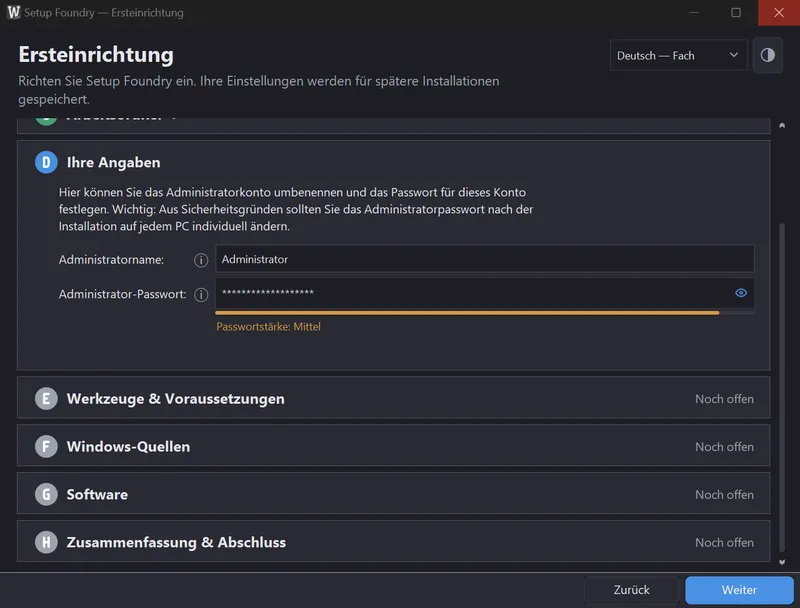Click the Passwortstärke: Mittel text
Screen dimensions: 800x608
pos(268,326)
